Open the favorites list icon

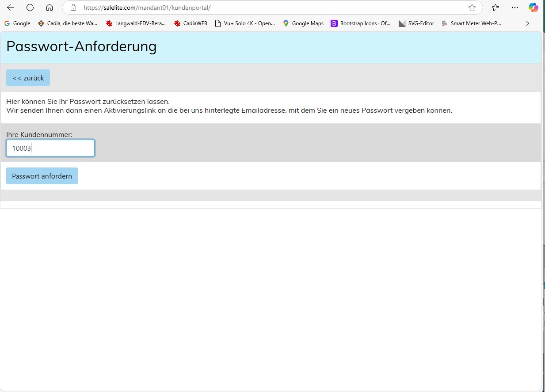(x=495, y=8)
